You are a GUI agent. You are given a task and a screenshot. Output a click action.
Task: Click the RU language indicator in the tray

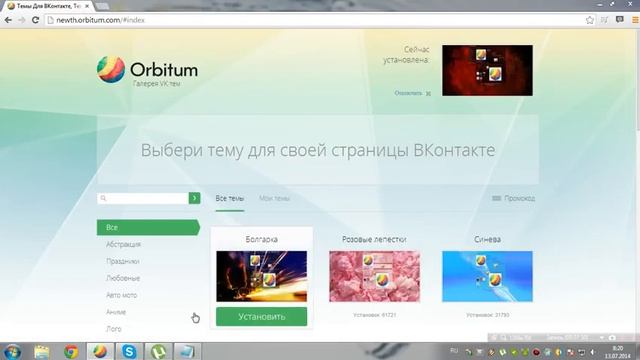coord(454,351)
